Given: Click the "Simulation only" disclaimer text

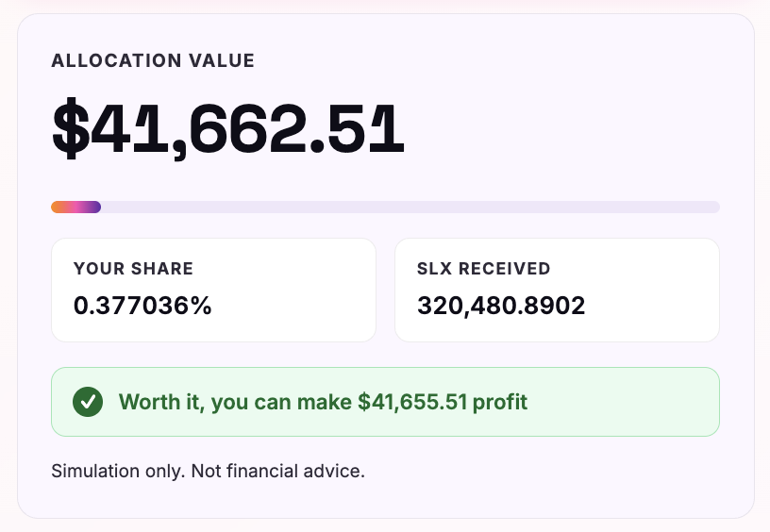Looking at the screenshot, I should click(118, 471).
